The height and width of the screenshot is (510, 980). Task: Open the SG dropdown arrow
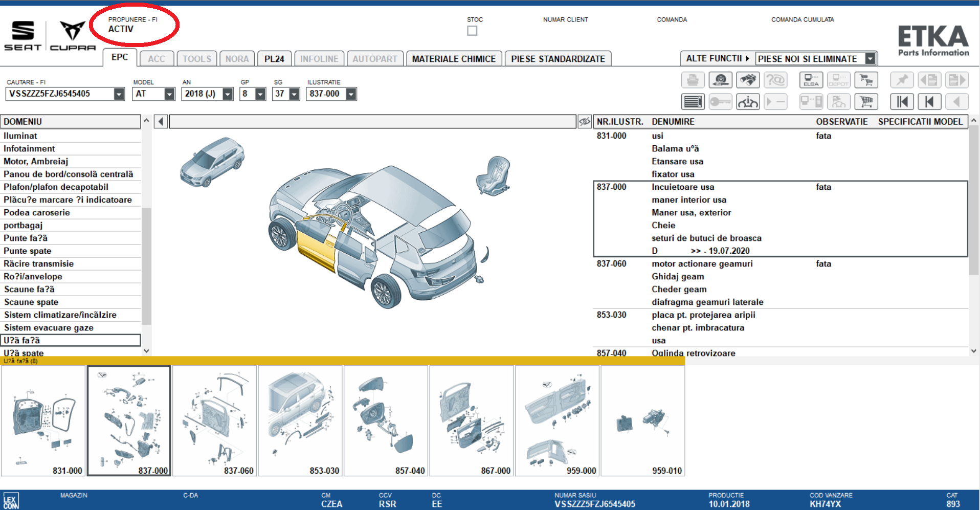294,94
